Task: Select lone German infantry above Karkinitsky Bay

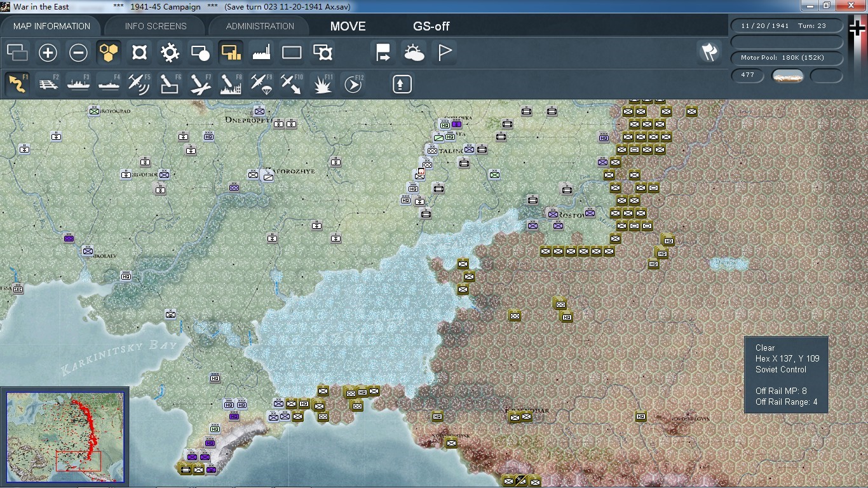Action: click(170, 314)
